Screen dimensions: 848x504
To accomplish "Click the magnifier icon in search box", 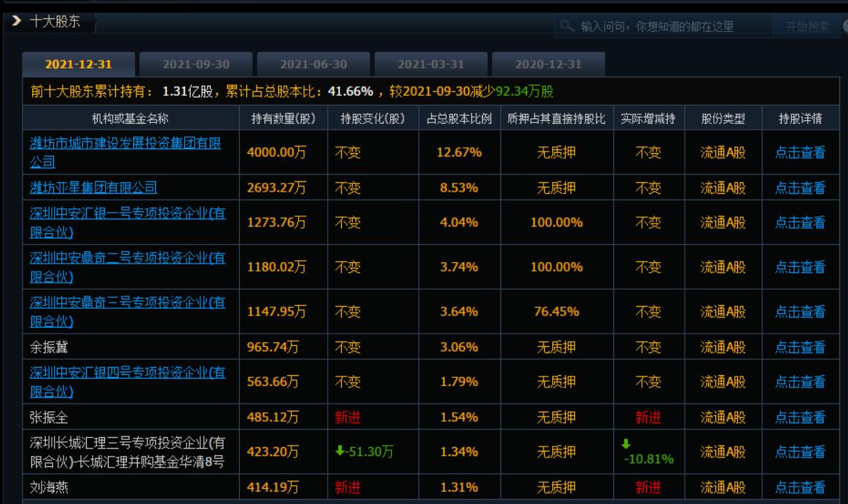I will point(568,27).
